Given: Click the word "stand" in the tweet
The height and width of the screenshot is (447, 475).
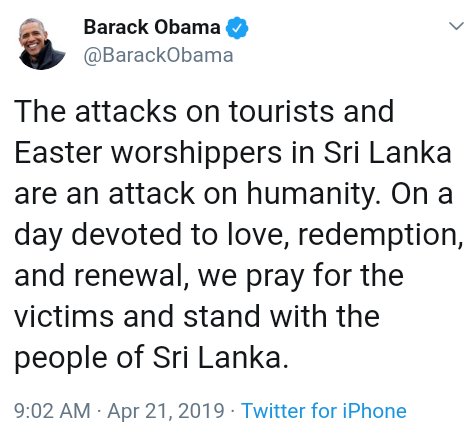Looking at the screenshot, I should click(x=222, y=317).
